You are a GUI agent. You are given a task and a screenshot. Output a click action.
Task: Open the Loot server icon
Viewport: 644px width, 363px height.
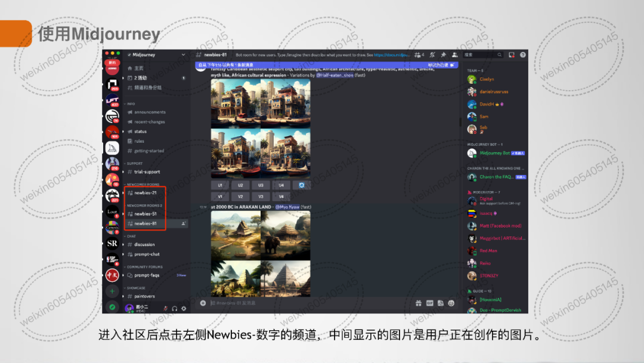point(112,211)
